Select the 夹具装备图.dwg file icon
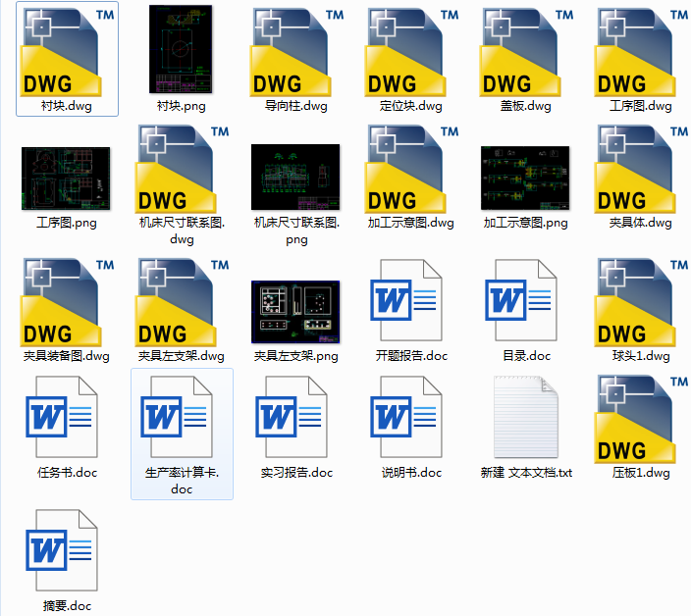The image size is (691, 616). point(66,302)
